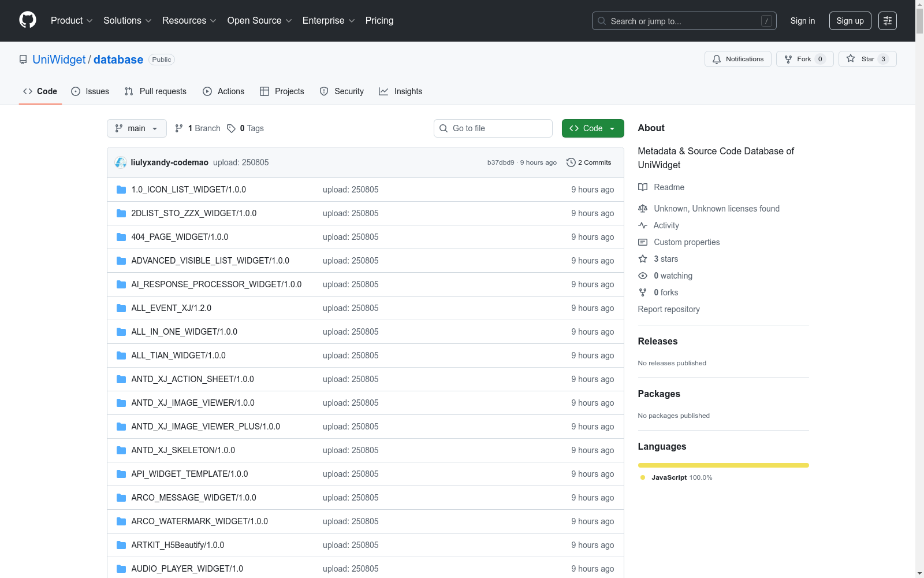This screenshot has width=924, height=578.
Task: View the 2 Commits history link
Action: 588,162
